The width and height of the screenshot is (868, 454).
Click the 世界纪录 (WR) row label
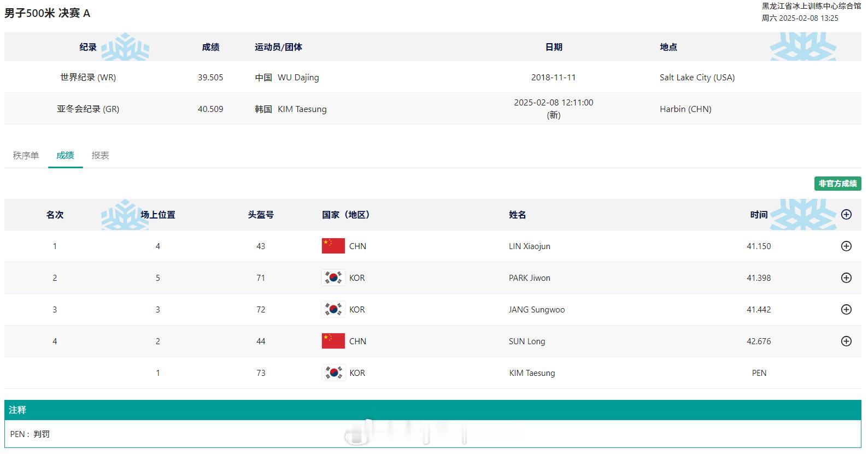(x=88, y=78)
